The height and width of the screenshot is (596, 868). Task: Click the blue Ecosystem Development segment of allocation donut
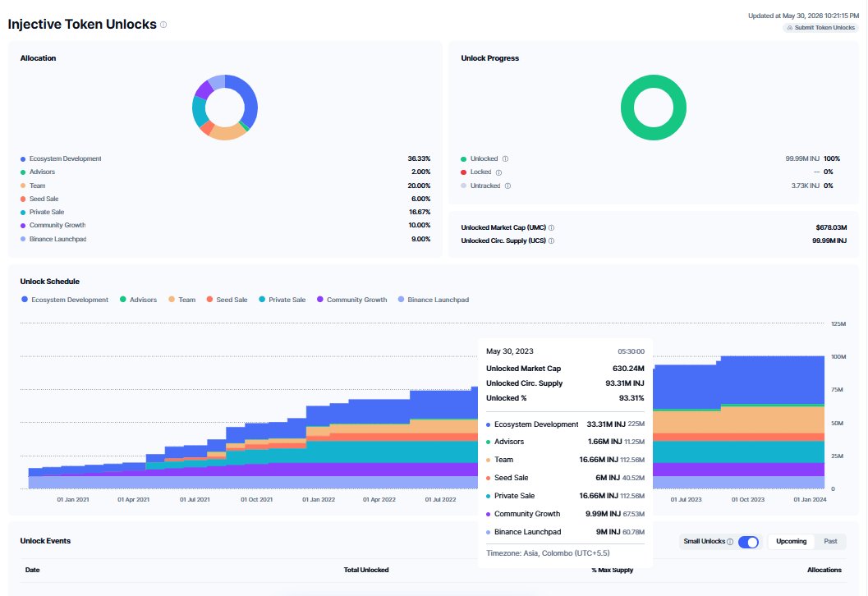point(249,99)
